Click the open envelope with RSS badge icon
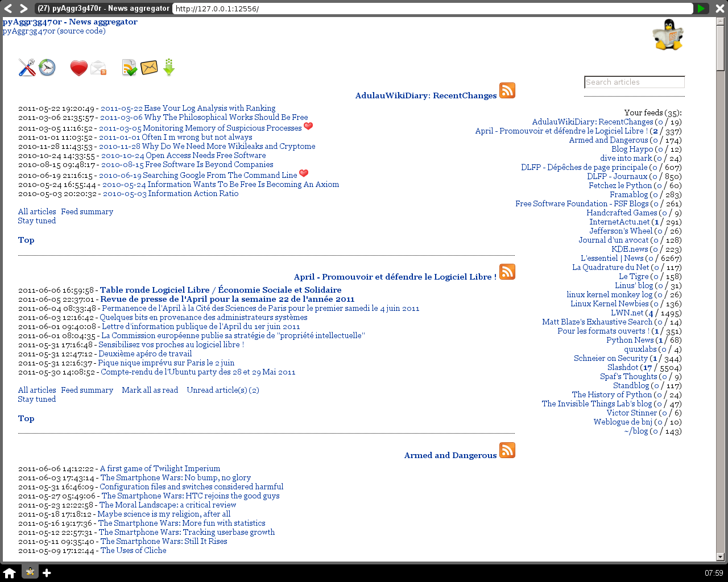Screen dimensions: 728x582 click(98, 68)
